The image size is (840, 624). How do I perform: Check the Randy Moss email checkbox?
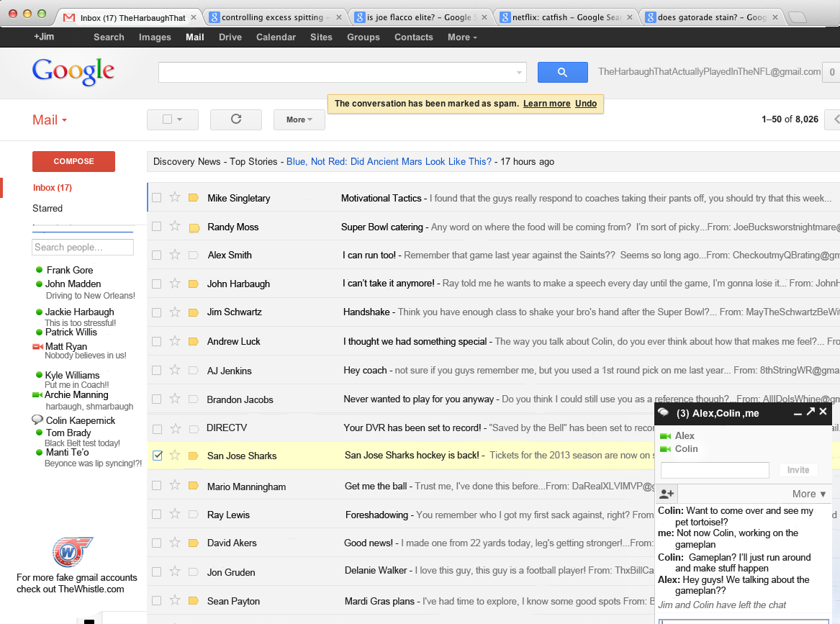coord(156,227)
